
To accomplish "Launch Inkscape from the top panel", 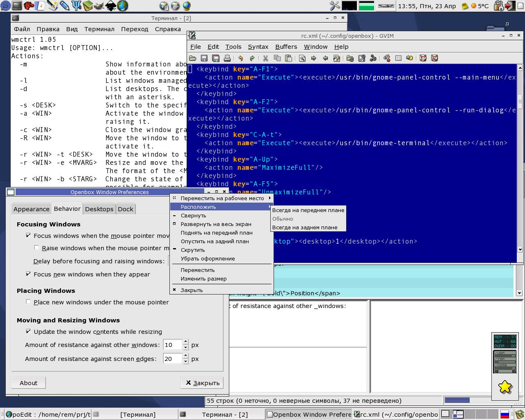I will coord(111,6).
